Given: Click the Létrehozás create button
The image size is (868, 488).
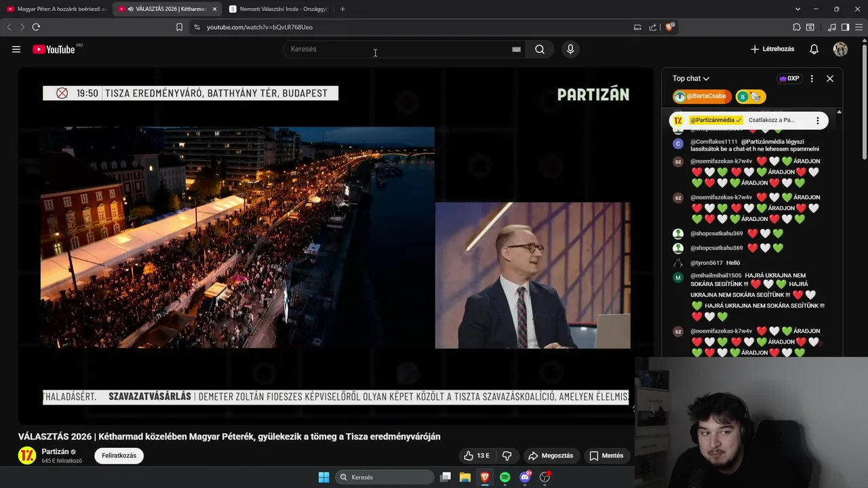Looking at the screenshot, I should pos(772,49).
